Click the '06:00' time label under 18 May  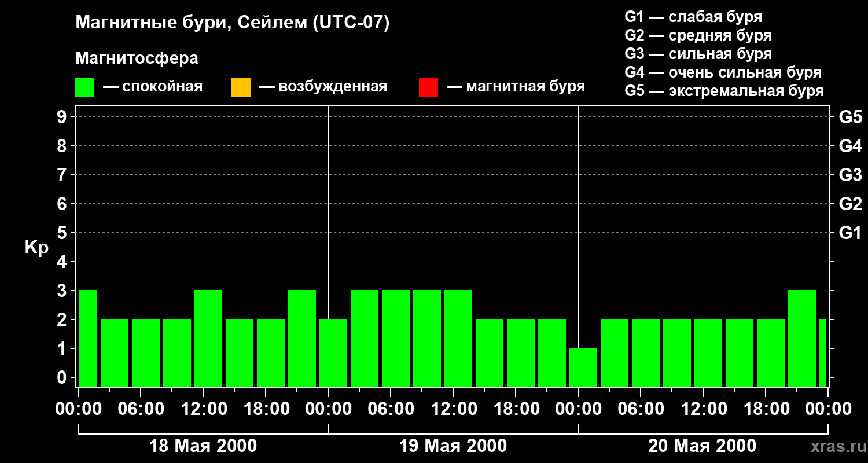point(141,409)
